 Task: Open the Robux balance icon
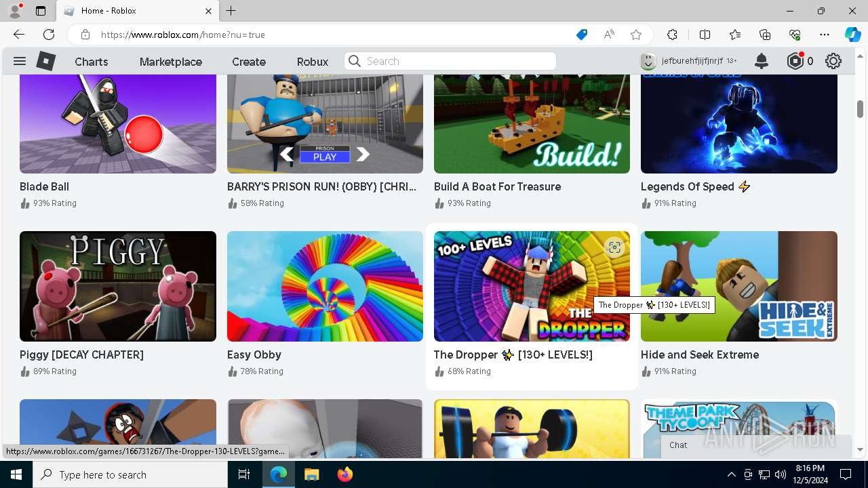coord(795,61)
